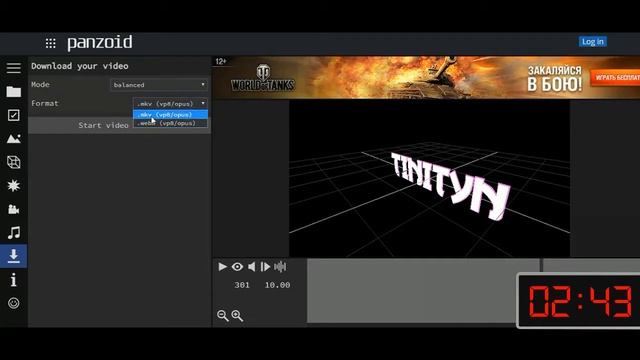Open the projects folder icon
The height and width of the screenshot is (360, 640).
tap(13, 91)
